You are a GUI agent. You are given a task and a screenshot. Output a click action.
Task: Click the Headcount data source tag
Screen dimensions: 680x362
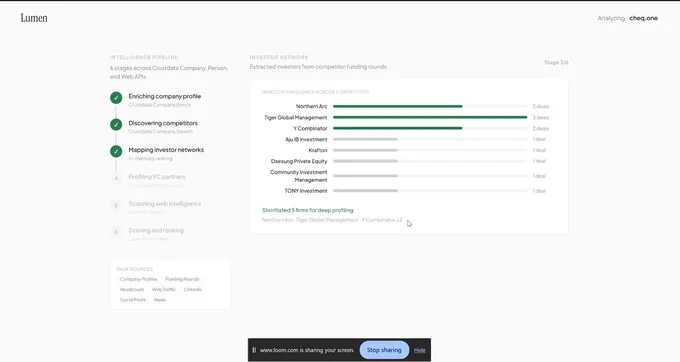pyautogui.click(x=132, y=290)
